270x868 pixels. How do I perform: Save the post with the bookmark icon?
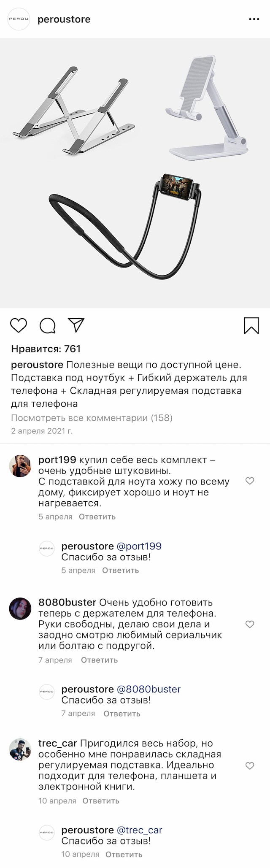coord(251,325)
